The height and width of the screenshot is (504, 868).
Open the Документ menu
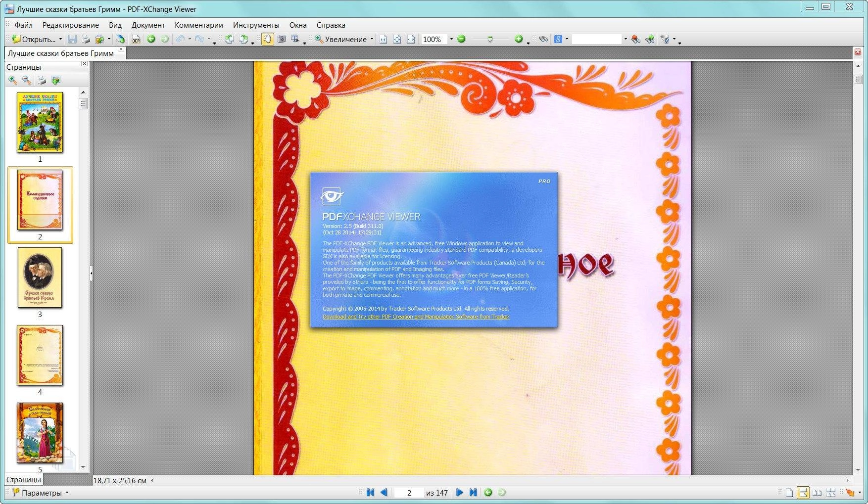(148, 25)
